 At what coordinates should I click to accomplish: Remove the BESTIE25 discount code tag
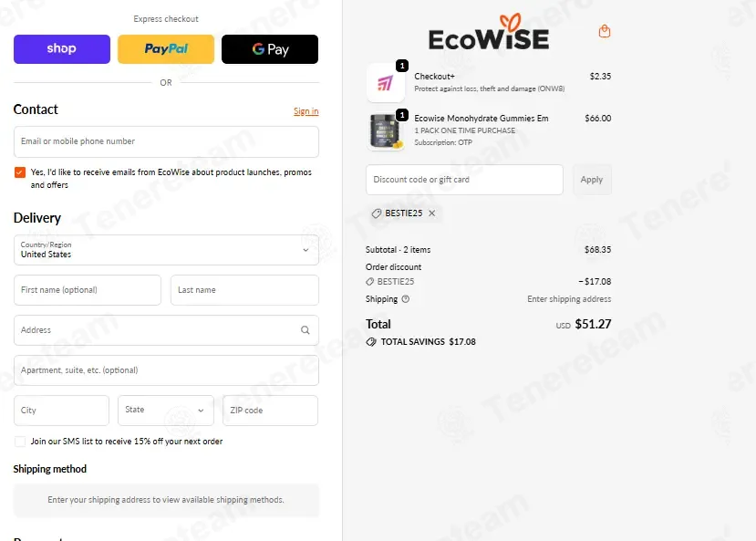432,213
